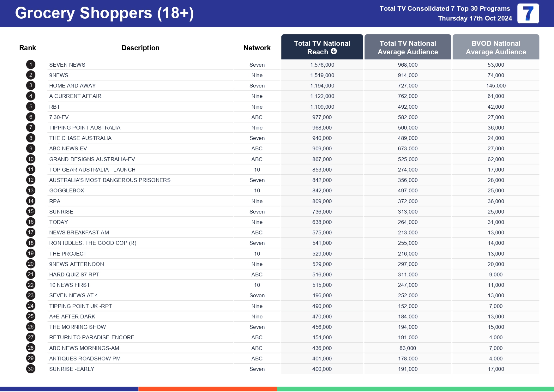Select the HOME AND AWAY program row

(72, 86)
